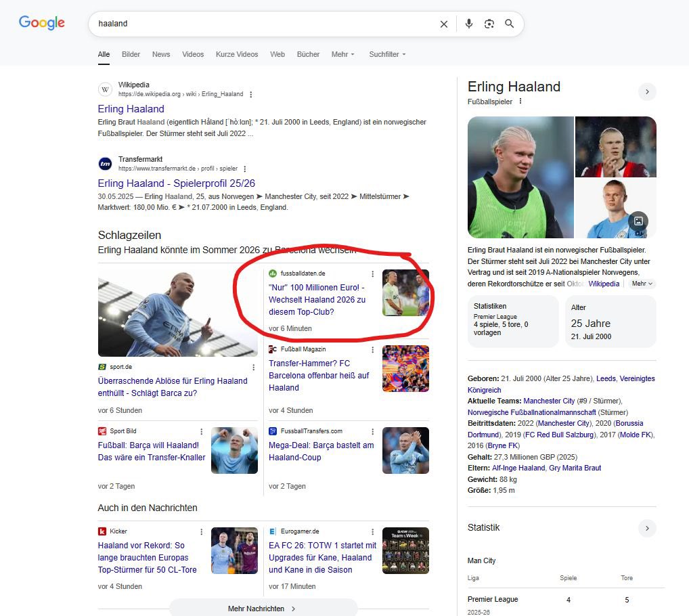Open three-dot menu of fussballdaten.de article
The height and width of the screenshot is (616, 689).
(373, 273)
